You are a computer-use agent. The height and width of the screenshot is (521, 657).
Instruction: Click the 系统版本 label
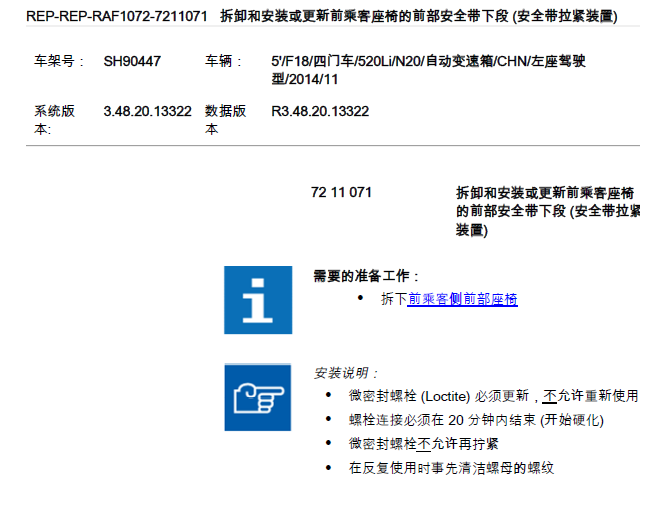[54, 120]
